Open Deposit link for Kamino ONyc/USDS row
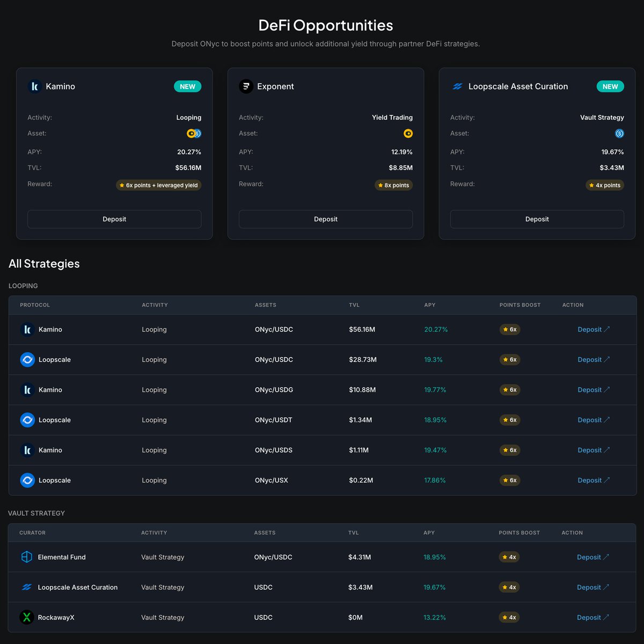Image resolution: width=644 pixels, height=644 pixels. [x=594, y=450]
